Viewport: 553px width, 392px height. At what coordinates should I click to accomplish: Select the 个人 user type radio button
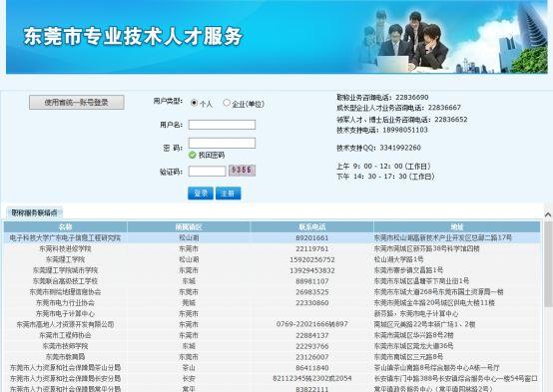pos(194,103)
